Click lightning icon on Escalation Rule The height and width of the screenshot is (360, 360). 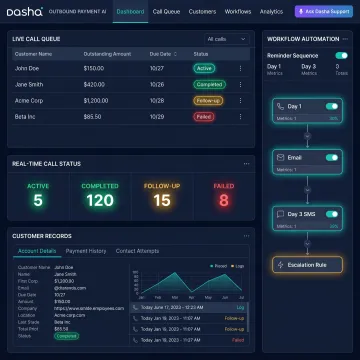coord(280,265)
